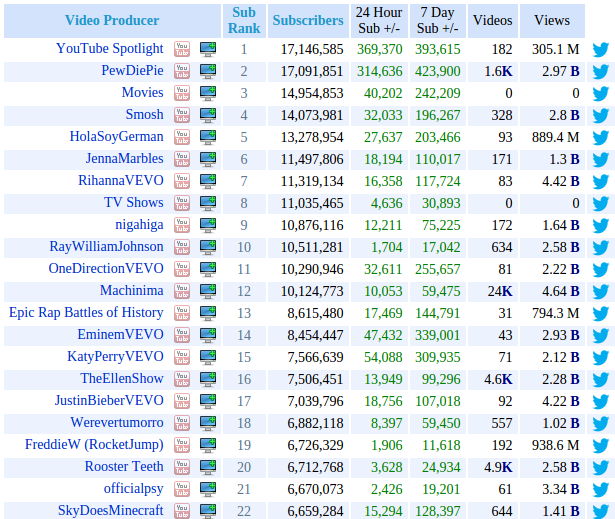This screenshot has width=615, height=519.
Task: Click monitor icon in KatyPerryVEVO row
Action: (208, 357)
